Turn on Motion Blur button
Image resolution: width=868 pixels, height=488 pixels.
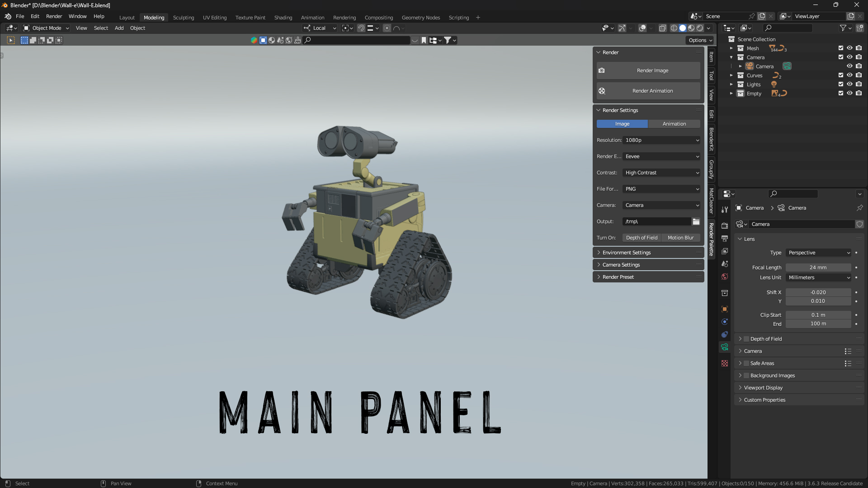[x=681, y=238]
